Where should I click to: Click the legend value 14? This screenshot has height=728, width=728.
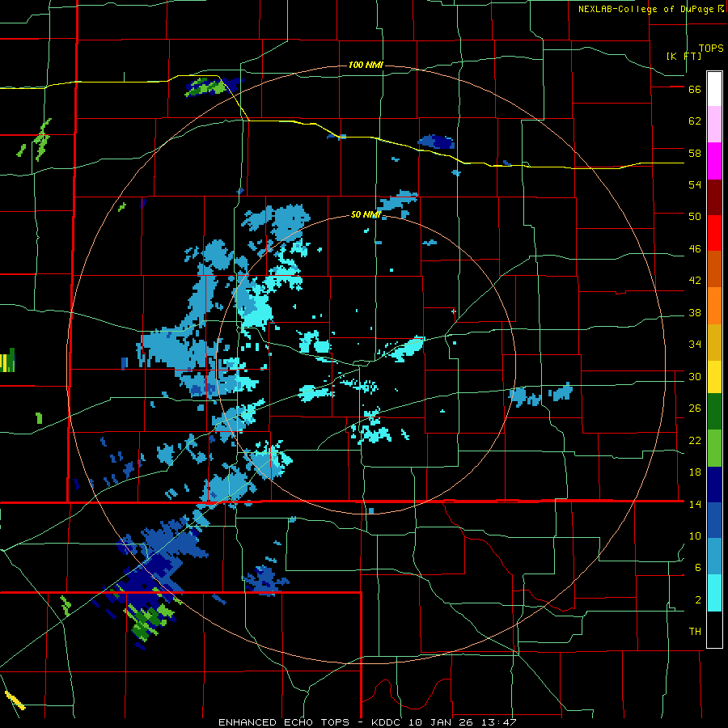(695, 504)
